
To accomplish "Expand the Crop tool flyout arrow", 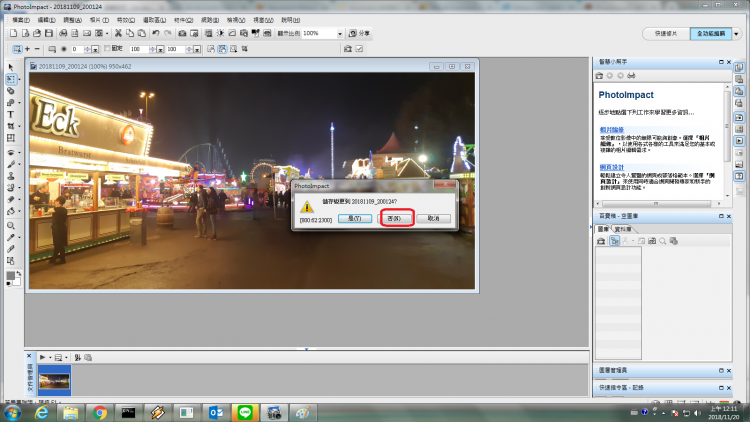I will (x=19, y=126).
